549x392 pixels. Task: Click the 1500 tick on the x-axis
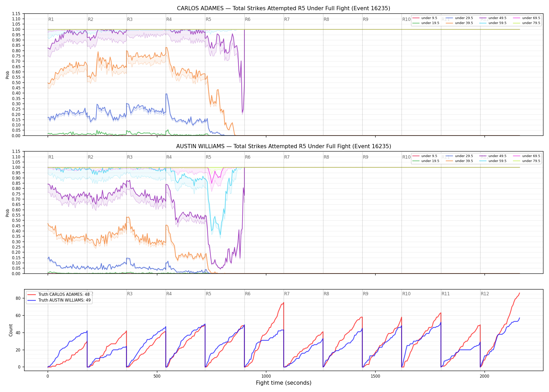coord(375,376)
